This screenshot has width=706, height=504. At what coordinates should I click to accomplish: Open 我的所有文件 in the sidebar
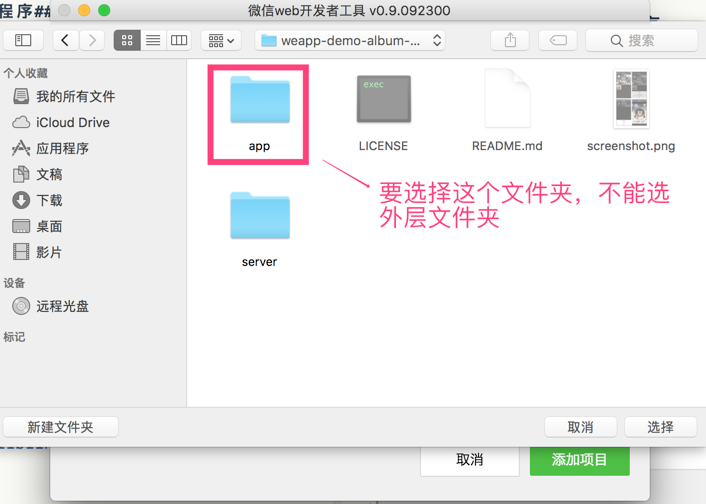(x=64, y=96)
